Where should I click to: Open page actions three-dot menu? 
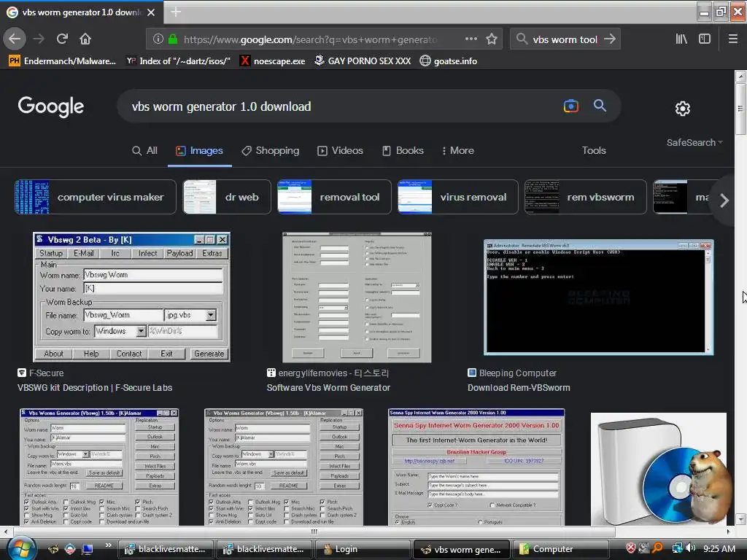pos(471,39)
